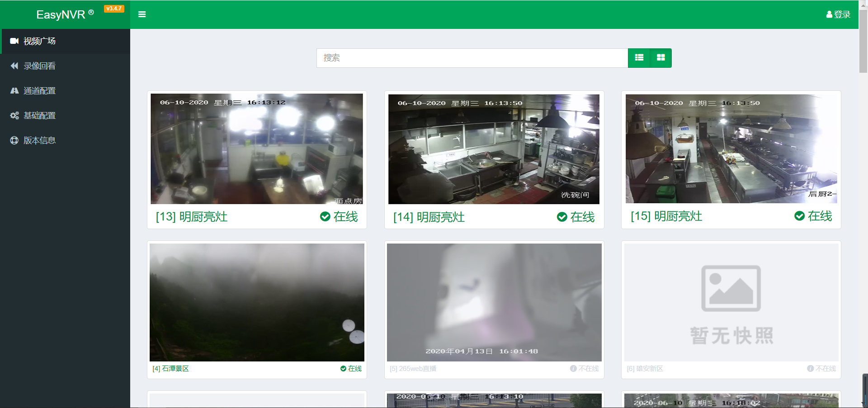Go to the 通道配置 page
Screen dimensions: 868x408
65,91
